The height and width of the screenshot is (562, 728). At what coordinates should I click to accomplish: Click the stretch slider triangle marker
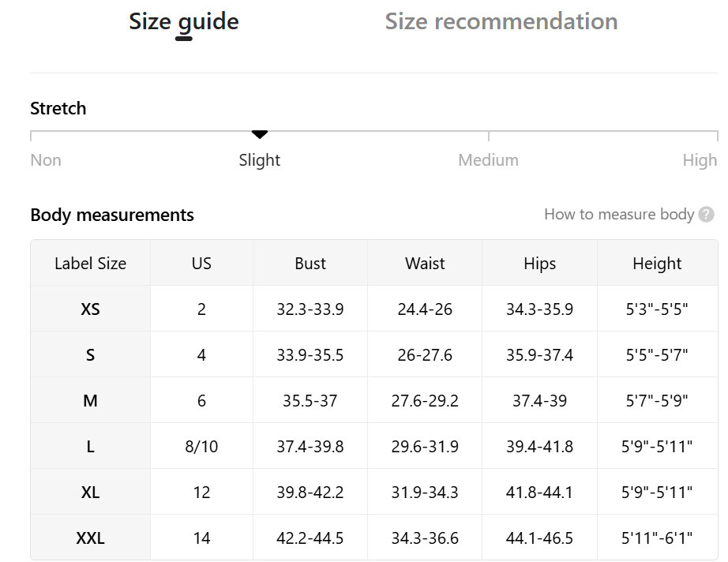260,135
